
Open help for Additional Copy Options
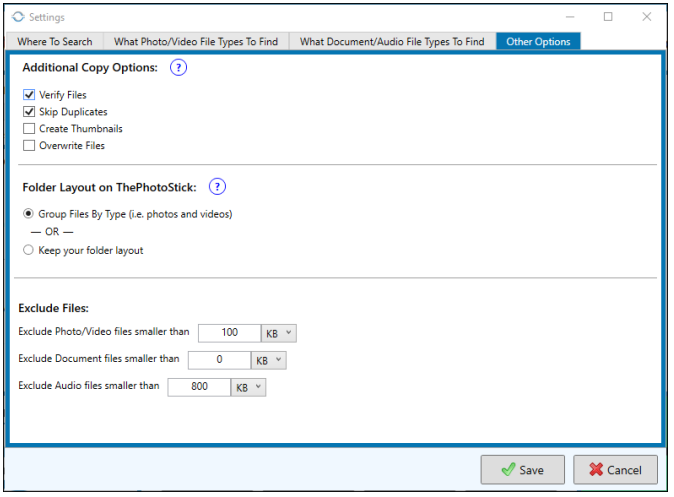pyautogui.click(x=178, y=67)
